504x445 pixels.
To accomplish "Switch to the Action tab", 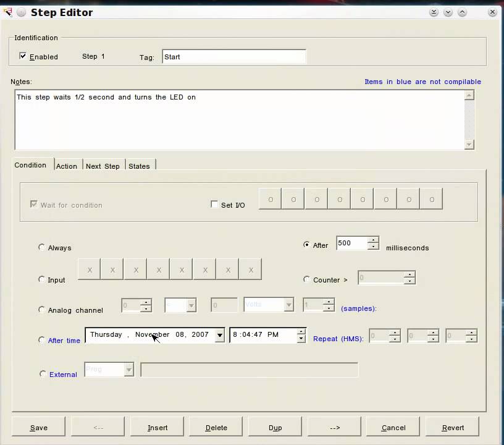I will pos(68,166).
